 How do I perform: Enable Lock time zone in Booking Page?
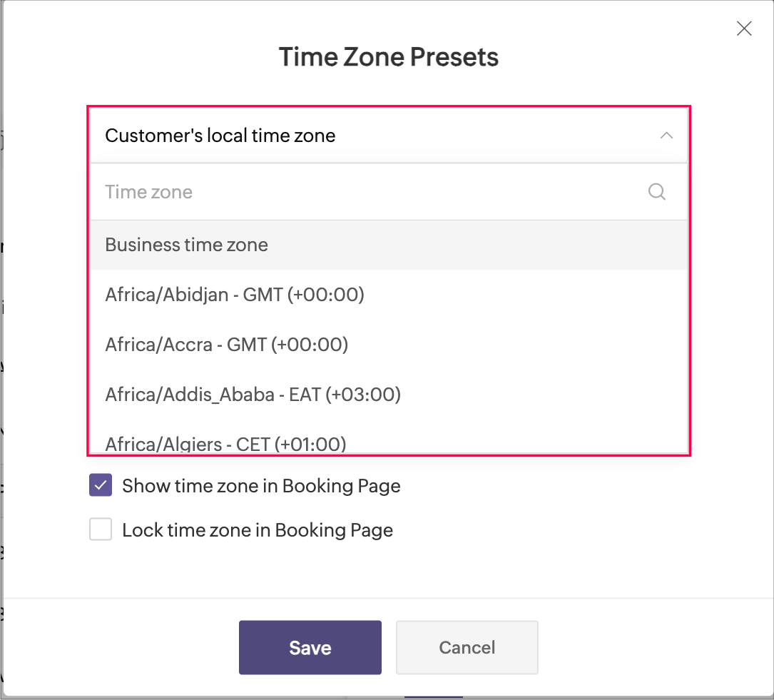(x=101, y=529)
